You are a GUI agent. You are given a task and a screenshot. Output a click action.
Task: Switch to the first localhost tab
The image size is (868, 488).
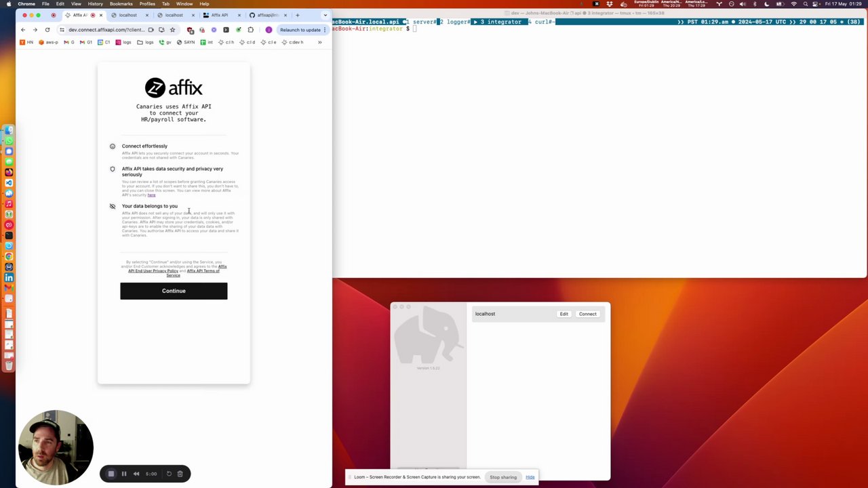pyautogui.click(x=128, y=15)
